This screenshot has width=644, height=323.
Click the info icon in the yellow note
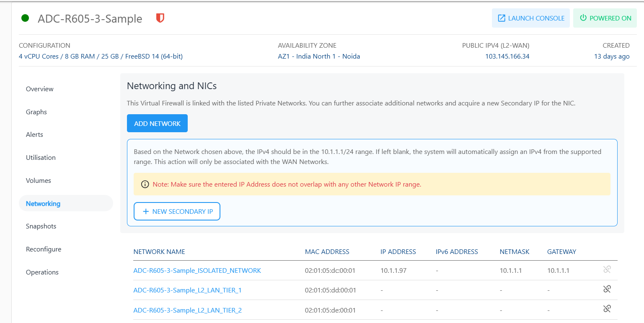[x=145, y=185]
